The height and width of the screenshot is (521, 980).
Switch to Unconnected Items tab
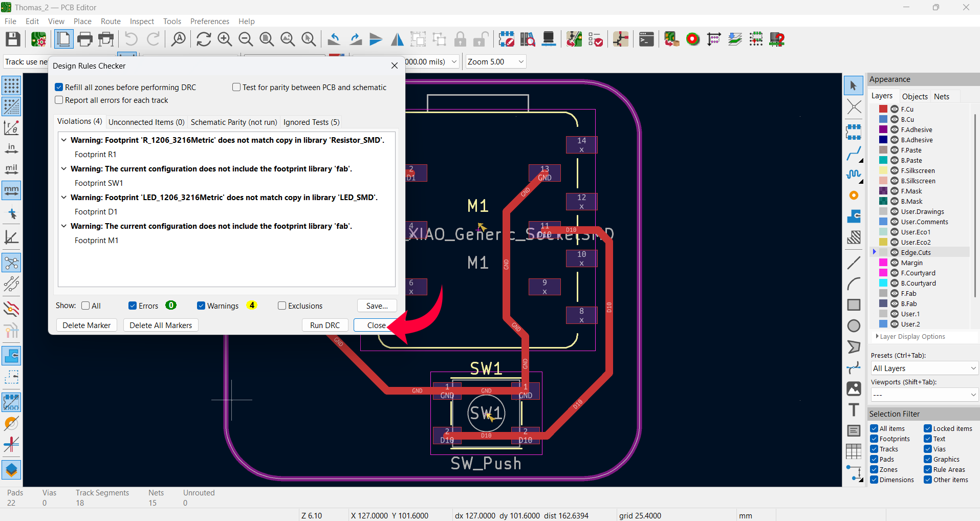[146, 122]
